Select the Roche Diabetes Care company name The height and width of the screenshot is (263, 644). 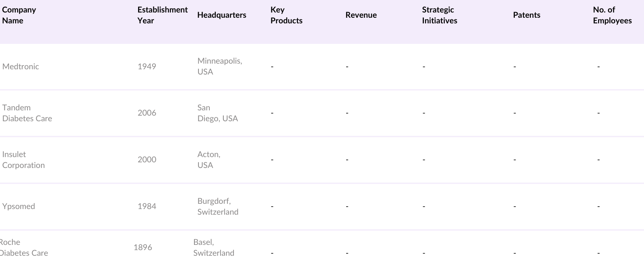(x=23, y=248)
